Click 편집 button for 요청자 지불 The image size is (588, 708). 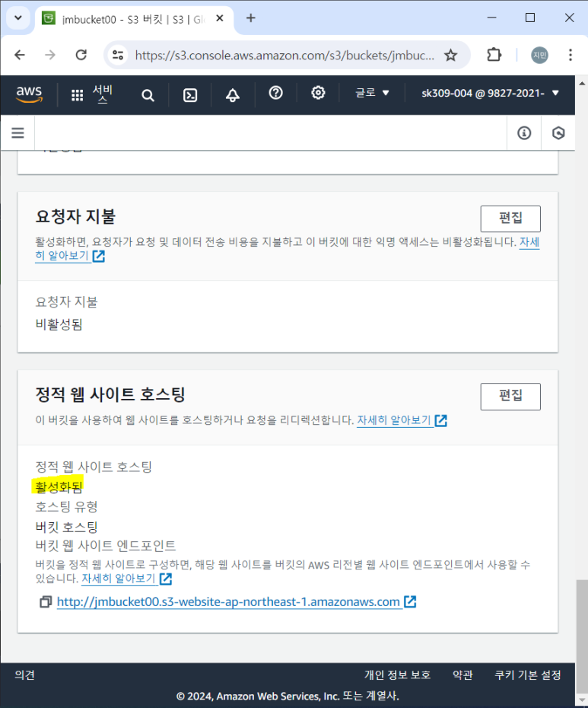[510, 218]
